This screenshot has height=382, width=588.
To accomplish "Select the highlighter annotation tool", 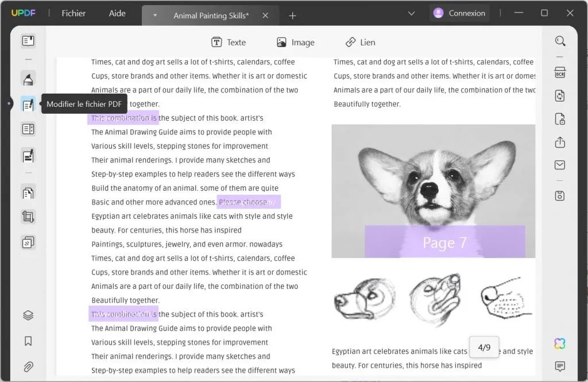I will [x=28, y=78].
